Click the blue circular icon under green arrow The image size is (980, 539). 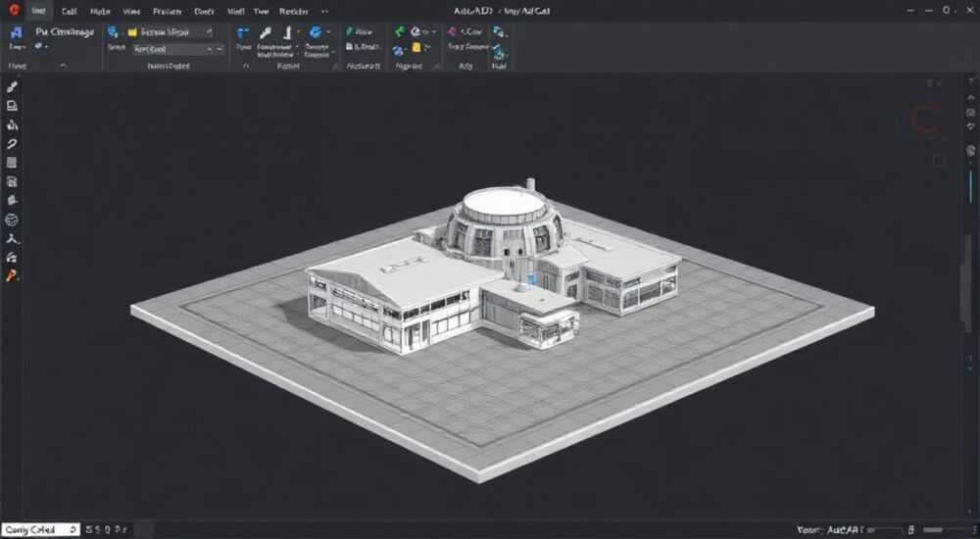pos(399,49)
